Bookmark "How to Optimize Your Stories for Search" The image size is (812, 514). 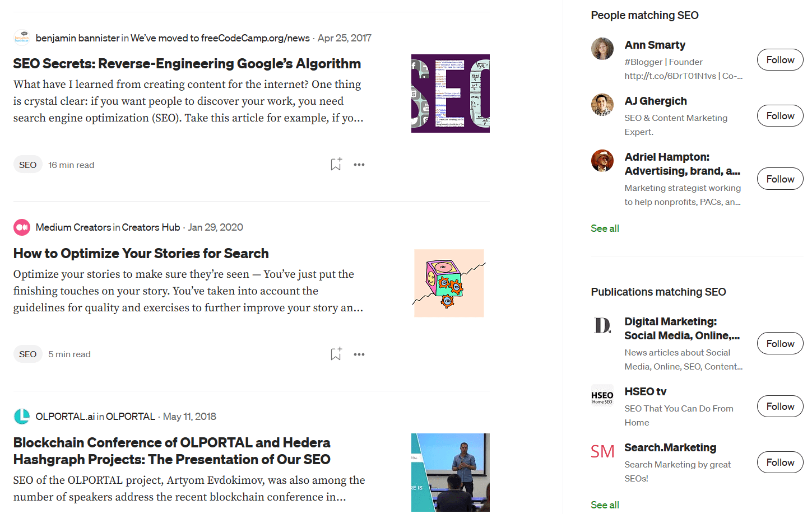pos(336,354)
